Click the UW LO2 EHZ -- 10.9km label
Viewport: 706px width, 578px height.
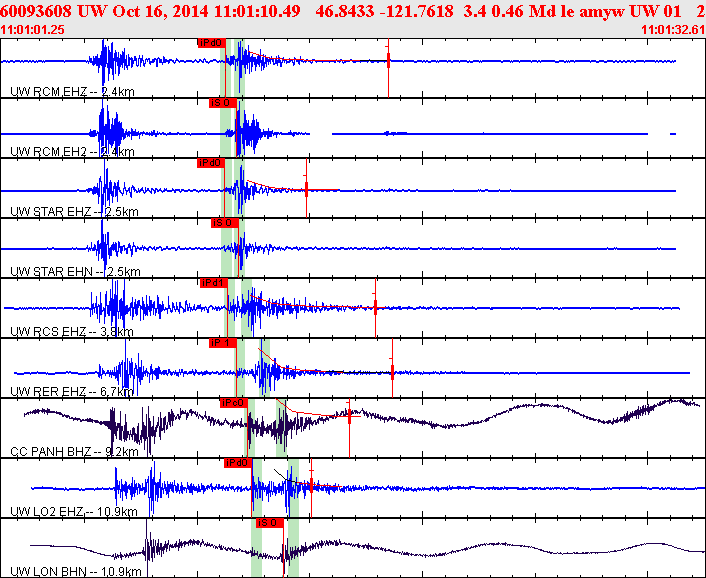pos(74,511)
